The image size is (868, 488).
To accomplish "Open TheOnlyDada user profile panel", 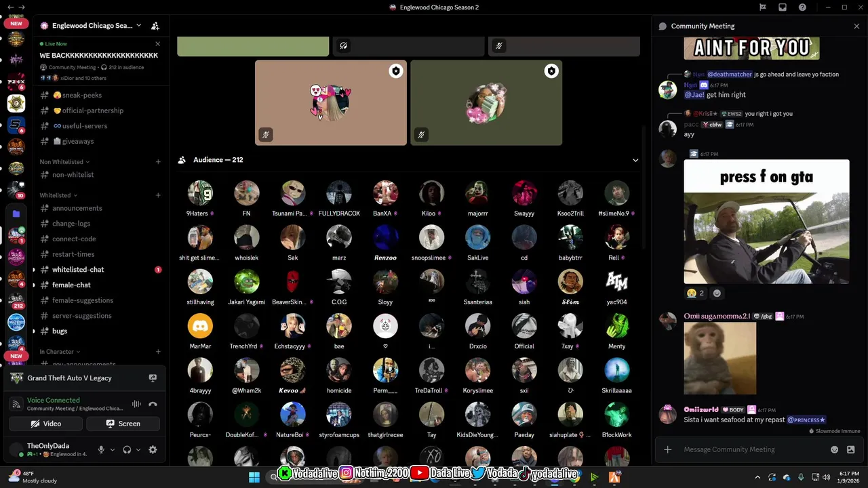I will click(x=50, y=449).
